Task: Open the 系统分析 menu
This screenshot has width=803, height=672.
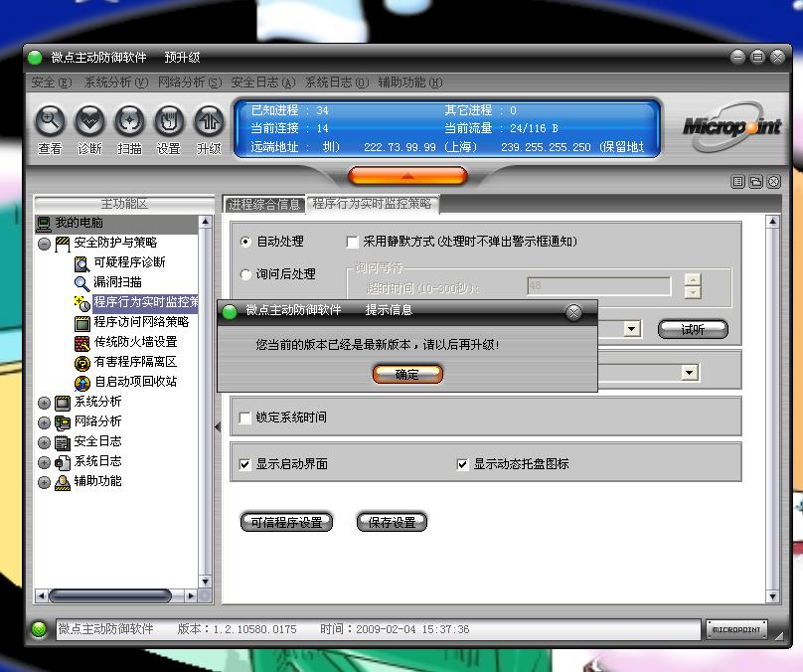Action: click(x=116, y=83)
